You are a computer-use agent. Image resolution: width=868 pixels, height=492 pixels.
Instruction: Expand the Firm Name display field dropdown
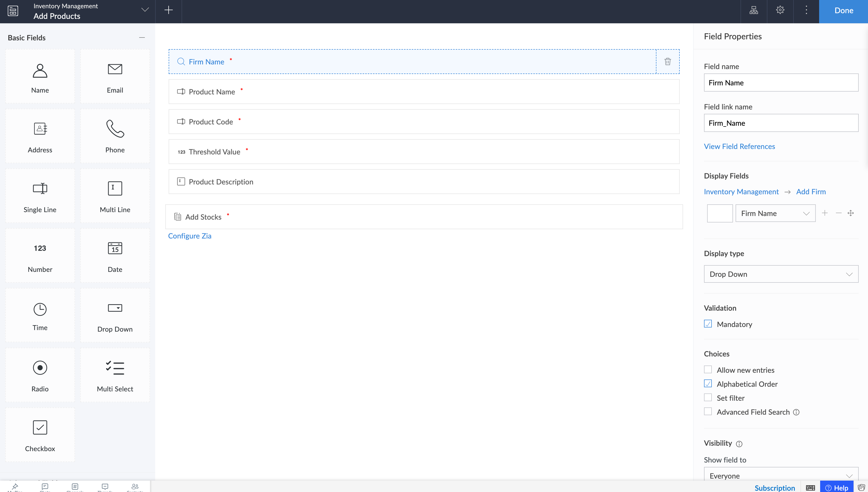coord(775,213)
